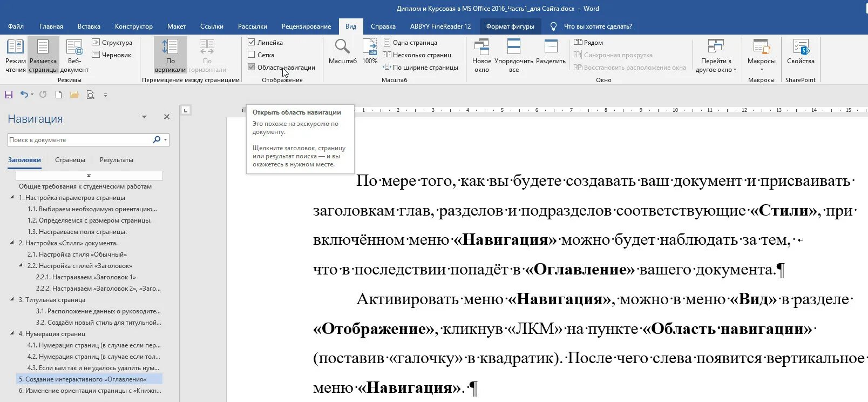Open the Главная ribbon tab

(51, 26)
